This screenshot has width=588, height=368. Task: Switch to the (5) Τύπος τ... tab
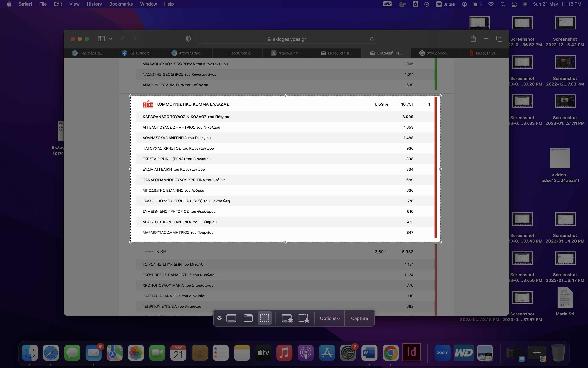coord(138,53)
